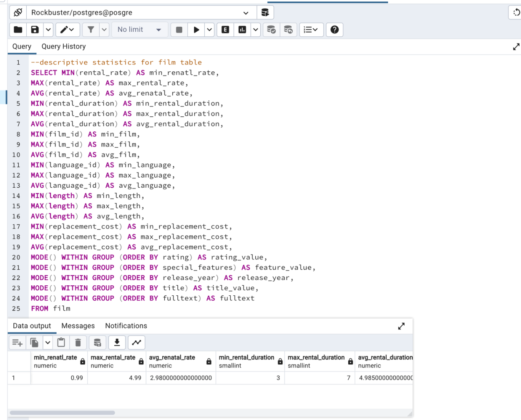Open the macros list dropdown
The width and height of the screenshot is (521, 420).
[311, 29]
